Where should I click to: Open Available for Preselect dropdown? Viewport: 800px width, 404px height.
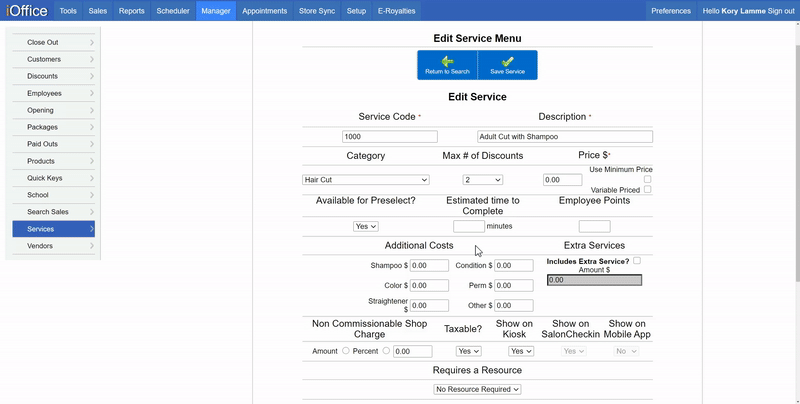pyautogui.click(x=366, y=226)
